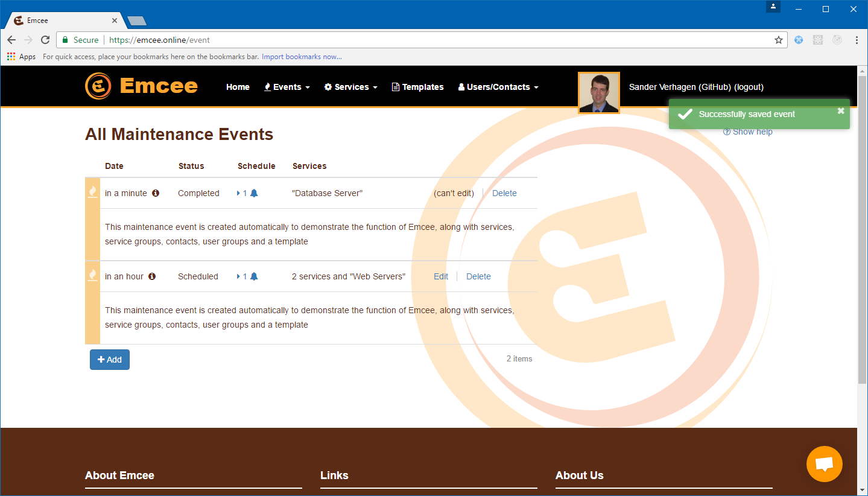Go back with browser back arrow

[11, 40]
